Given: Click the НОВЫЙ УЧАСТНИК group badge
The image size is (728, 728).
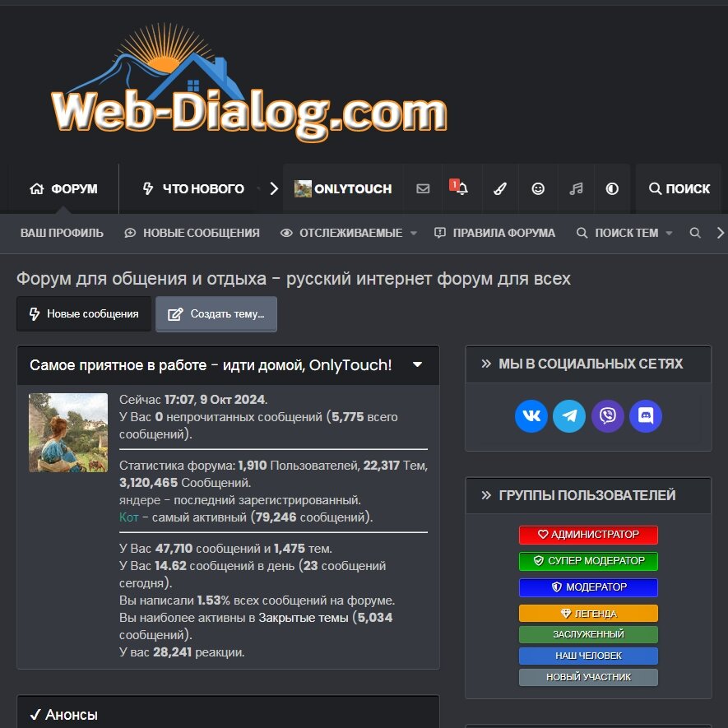Looking at the screenshot, I should tap(588, 677).
